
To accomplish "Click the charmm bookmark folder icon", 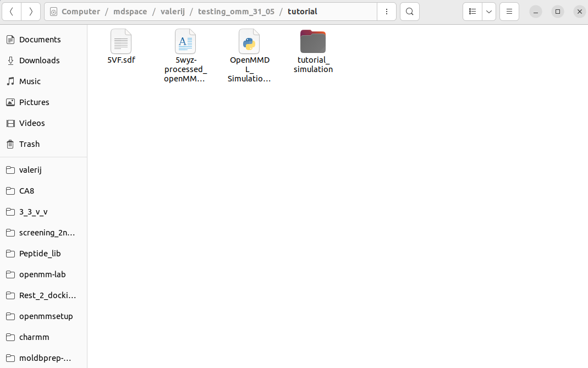I will point(10,337).
